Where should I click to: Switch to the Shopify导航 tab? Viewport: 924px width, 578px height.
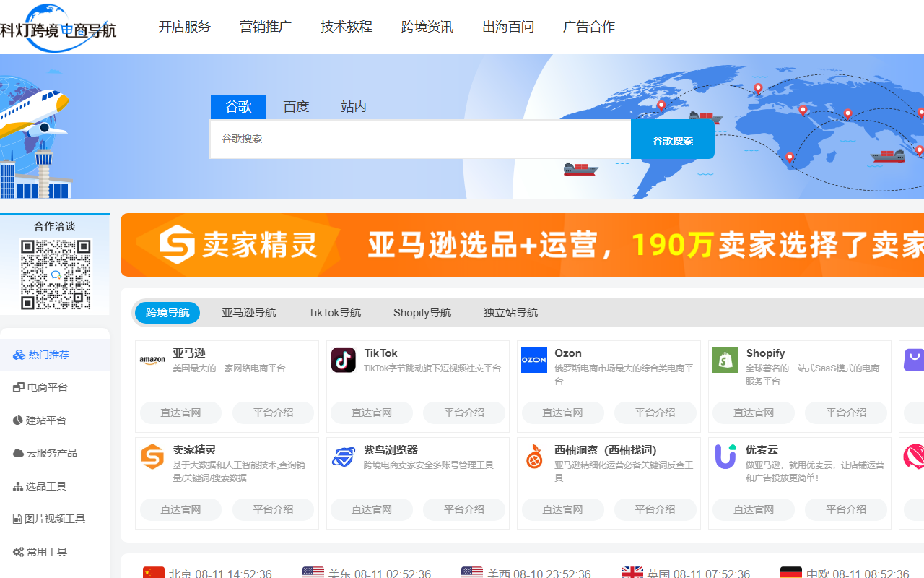422,313
